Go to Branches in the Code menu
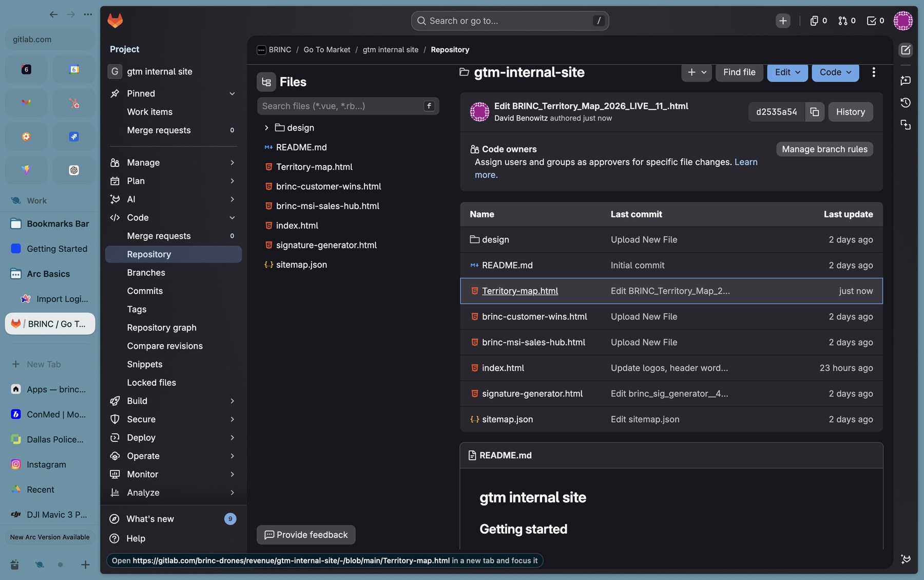The image size is (924, 580). click(x=174, y=273)
